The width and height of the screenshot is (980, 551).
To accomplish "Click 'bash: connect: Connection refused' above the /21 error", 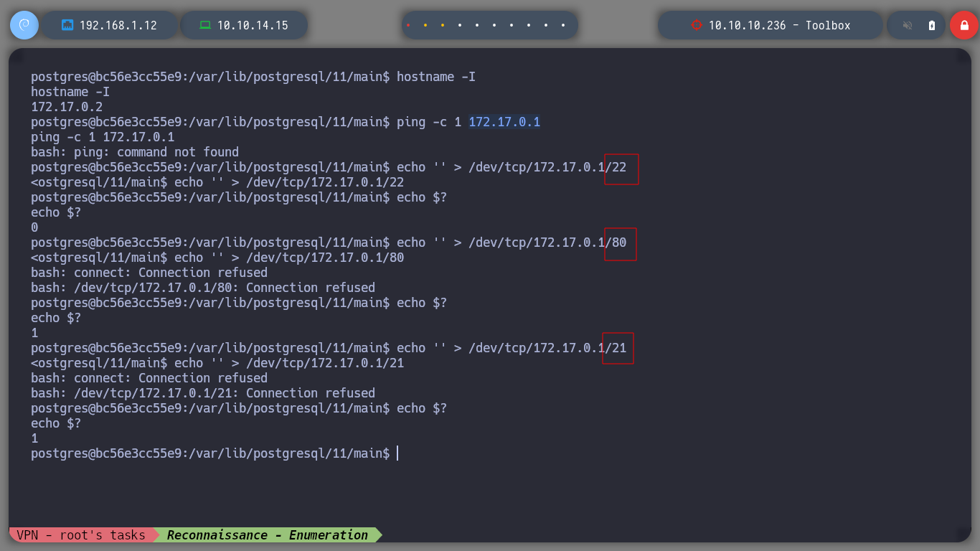I will click(x=149, y=378).
